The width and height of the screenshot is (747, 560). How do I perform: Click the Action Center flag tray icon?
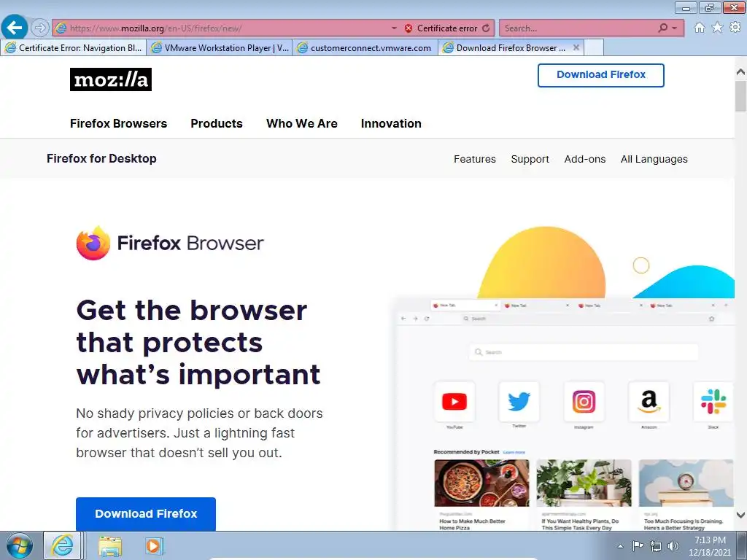coord(638,545)
